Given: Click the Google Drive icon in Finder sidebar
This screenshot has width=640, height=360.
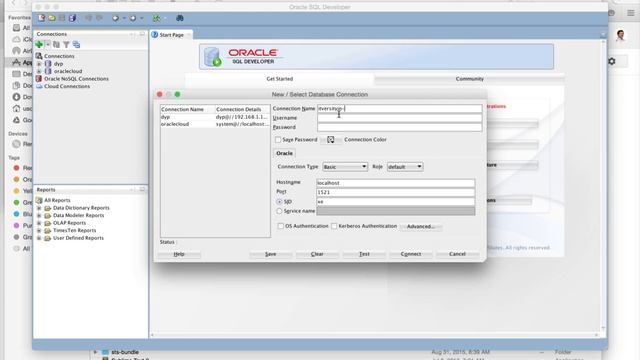Looking at the screenshot, I should click(x=16, y=120).
